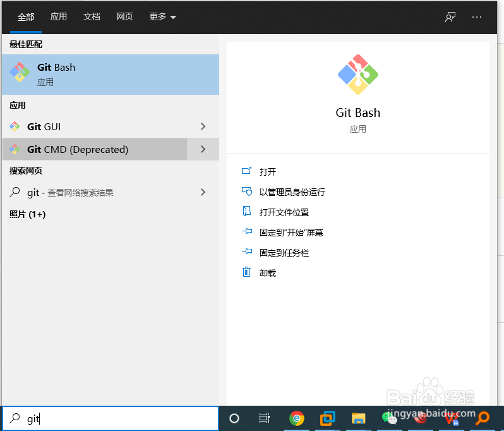Viewport: 504px width, 431px height.
Task: Choose 以管理员身份运行
Action: (292, 192)
